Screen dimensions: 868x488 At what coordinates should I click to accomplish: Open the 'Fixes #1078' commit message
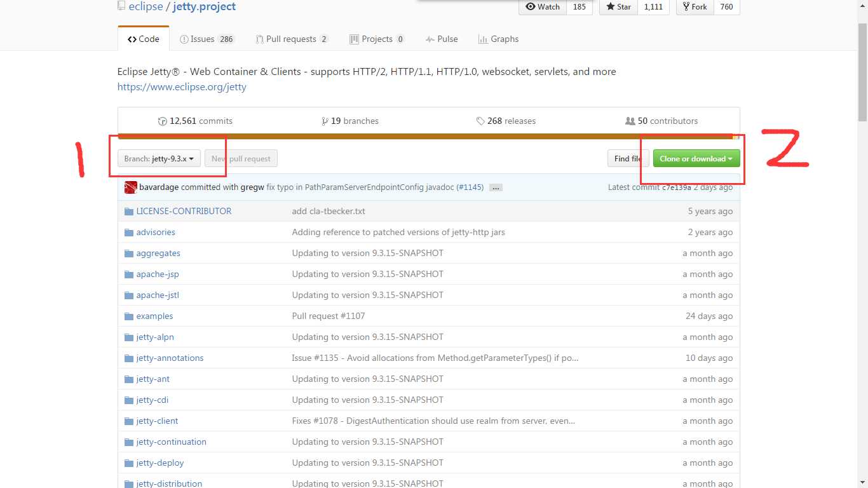pos(433,421)
